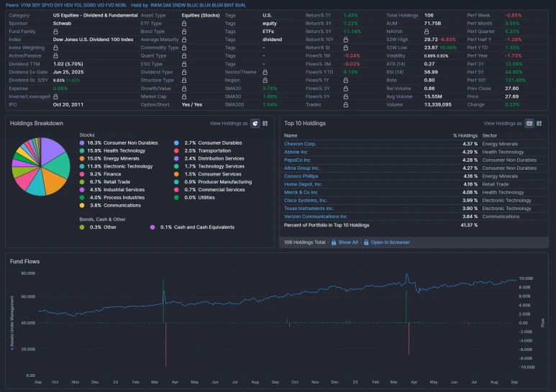Open Chevron Corp. holding link
556x392 pixels.
tap(300, 144)
